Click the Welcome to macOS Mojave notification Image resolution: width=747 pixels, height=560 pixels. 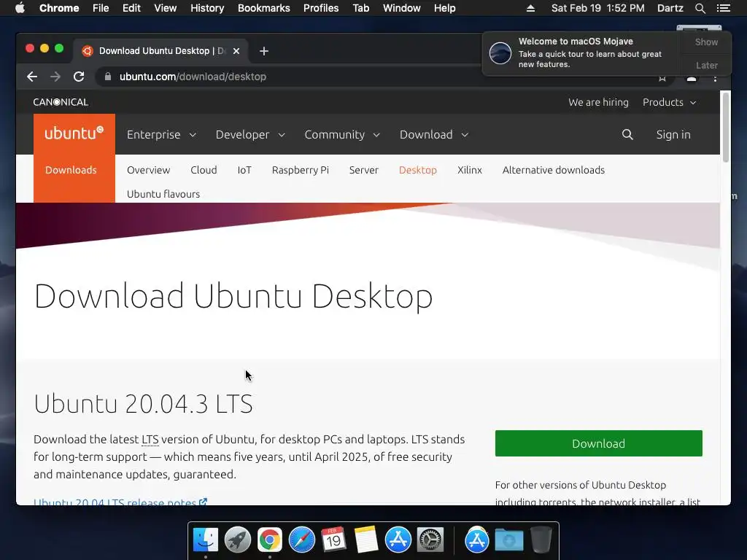point(582,52)
